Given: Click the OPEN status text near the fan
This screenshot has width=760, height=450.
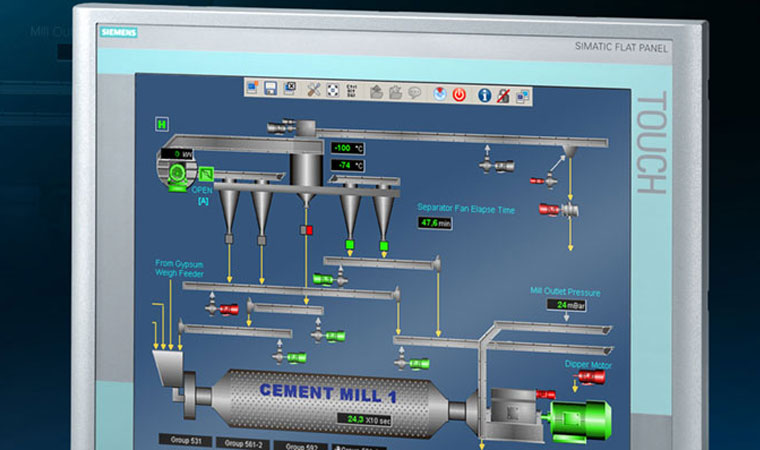Looking at the screenshot, I should [x=202, y=190].
